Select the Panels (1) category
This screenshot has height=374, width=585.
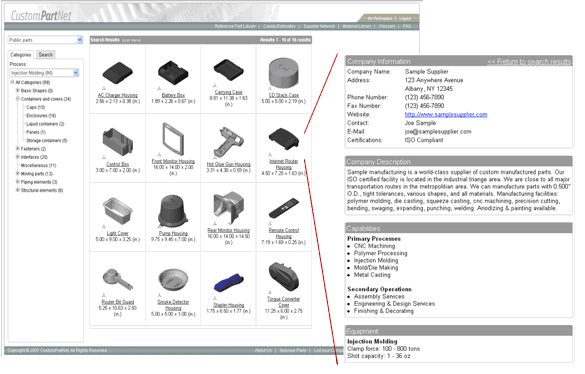click(36, 132)
